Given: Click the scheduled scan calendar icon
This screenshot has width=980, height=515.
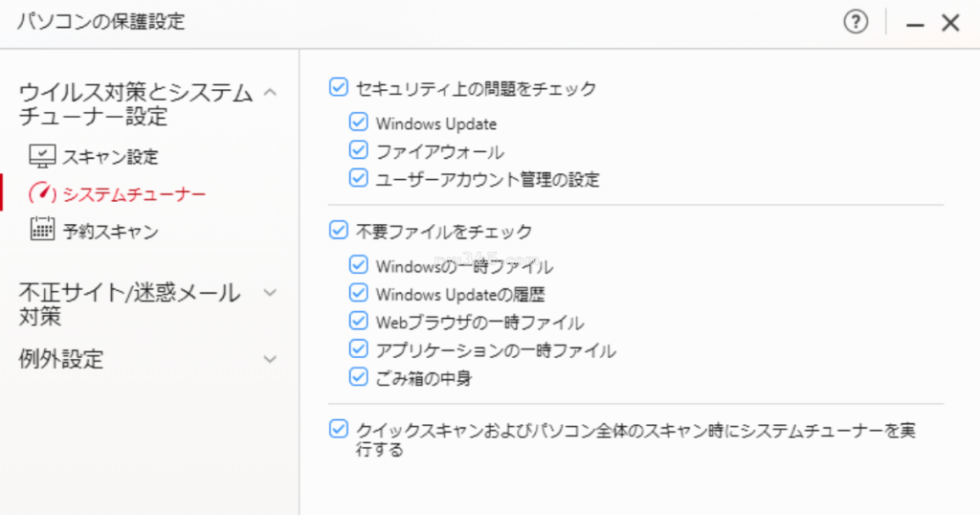Looking at the screenshot, I should coord(42,230).
